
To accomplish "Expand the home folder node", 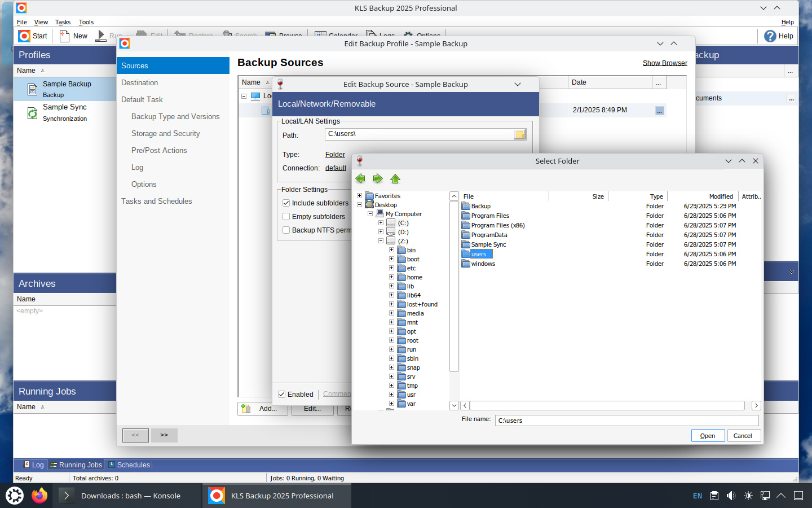I will point(391,277).
